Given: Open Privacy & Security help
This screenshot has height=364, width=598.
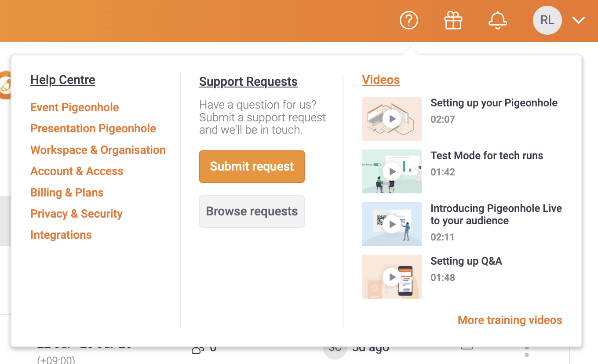Looking at the screenshot, I should (77, 214).
